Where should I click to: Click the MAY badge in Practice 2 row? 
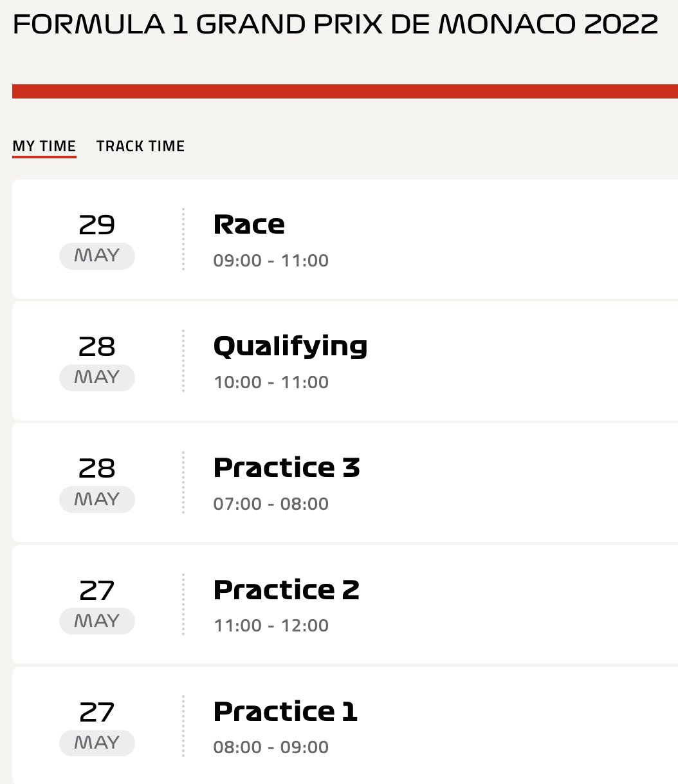tap(97, 621)
